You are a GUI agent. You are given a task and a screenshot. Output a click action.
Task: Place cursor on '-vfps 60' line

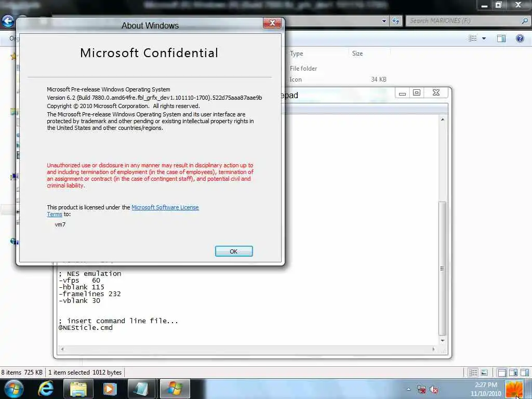click(79, 280)
